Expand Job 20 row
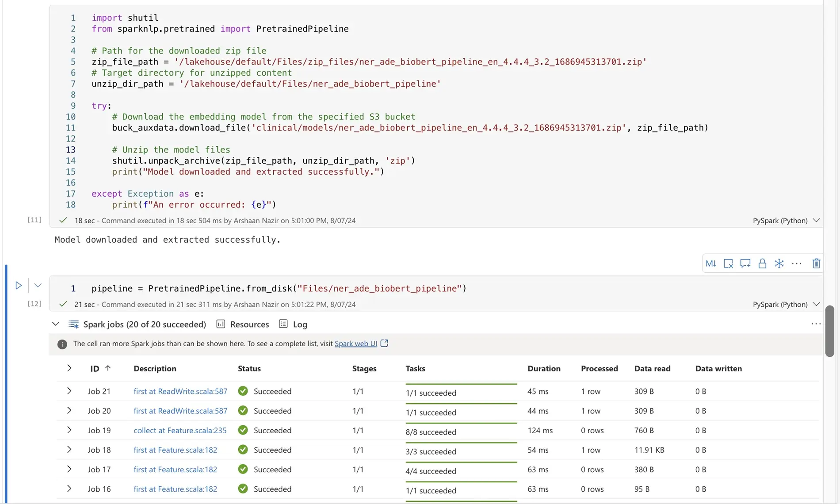This screenshot has height=504, width=840. click(x=69, y=410)
